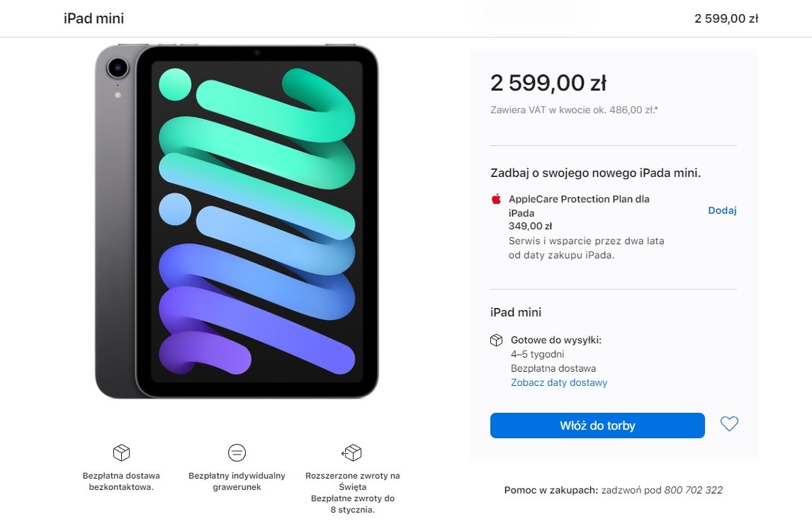This screenshot has width=812, height=531.
Task: Click Bezpłatny indywidualny grawerunek text
Action: point(237,481)
